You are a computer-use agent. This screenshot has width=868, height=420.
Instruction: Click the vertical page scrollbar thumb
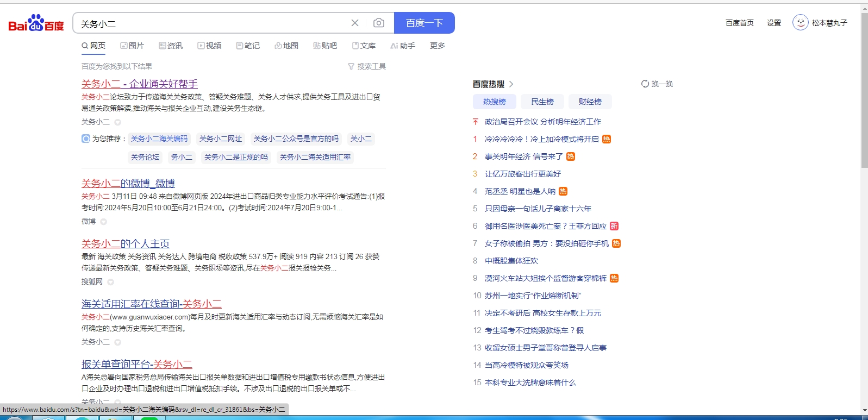point(864,90)
